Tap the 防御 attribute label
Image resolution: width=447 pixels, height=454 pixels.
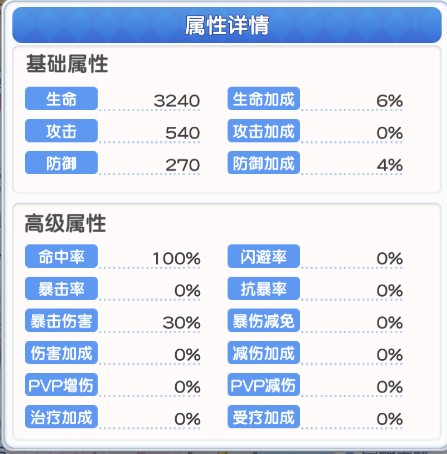coord(61,163)
